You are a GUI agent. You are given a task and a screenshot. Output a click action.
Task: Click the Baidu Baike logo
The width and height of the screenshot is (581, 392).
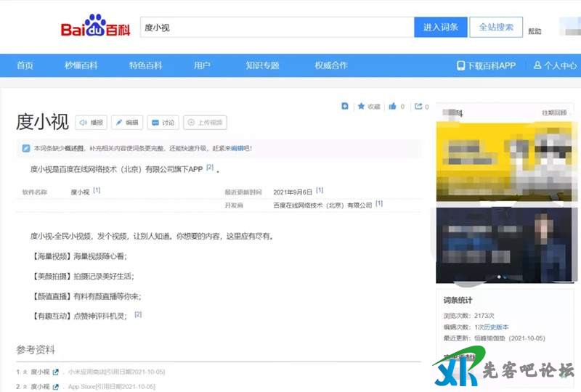pos(95,28)
